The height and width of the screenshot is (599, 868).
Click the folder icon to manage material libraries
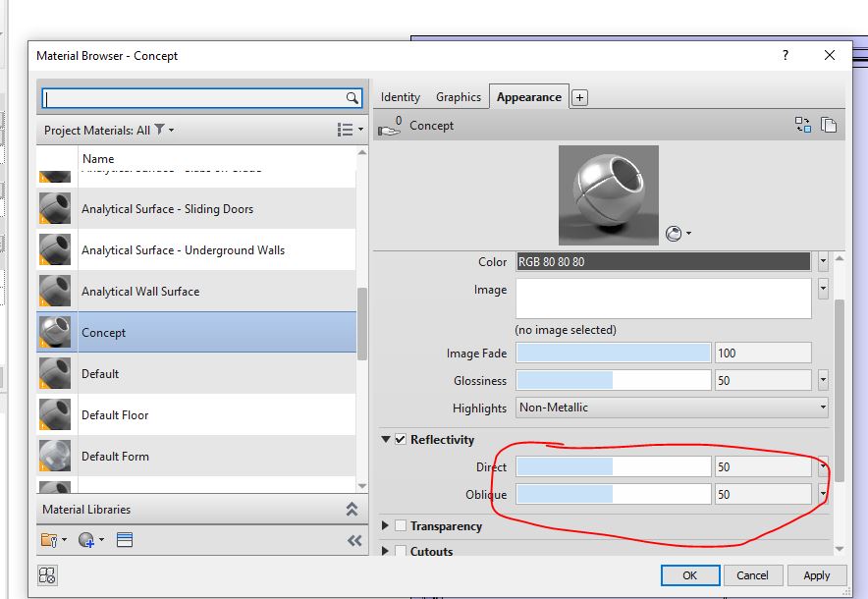49,538
